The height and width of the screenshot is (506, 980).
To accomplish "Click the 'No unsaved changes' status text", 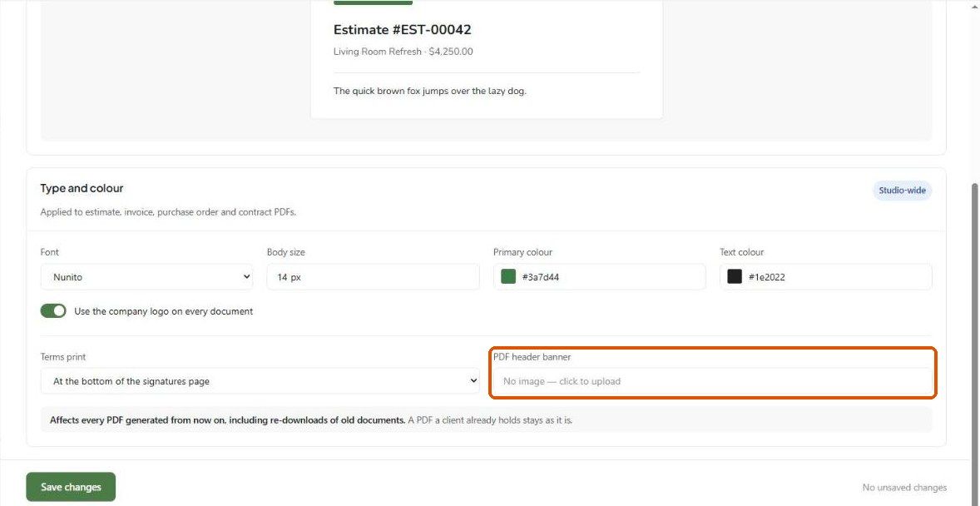I will 904,487.
